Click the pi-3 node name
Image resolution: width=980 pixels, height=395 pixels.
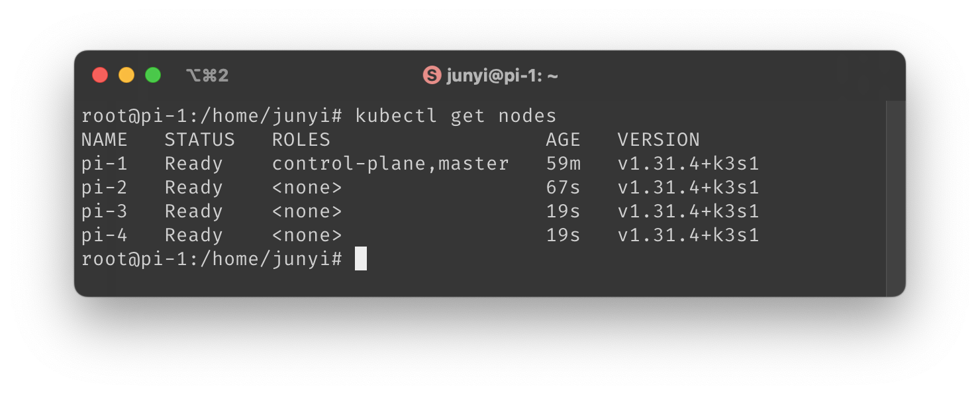tap(104, 211)
